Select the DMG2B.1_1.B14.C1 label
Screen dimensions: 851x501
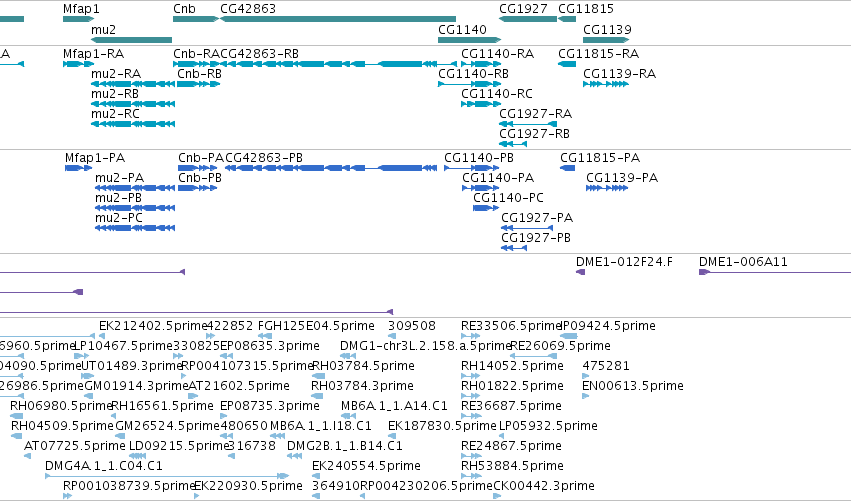point(345,447)
